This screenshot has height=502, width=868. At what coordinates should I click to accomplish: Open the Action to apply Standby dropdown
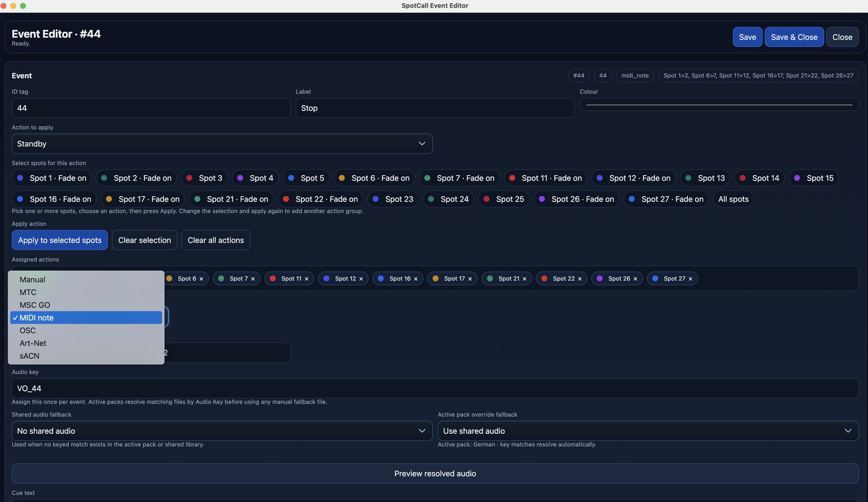click(x=222, y=144)
